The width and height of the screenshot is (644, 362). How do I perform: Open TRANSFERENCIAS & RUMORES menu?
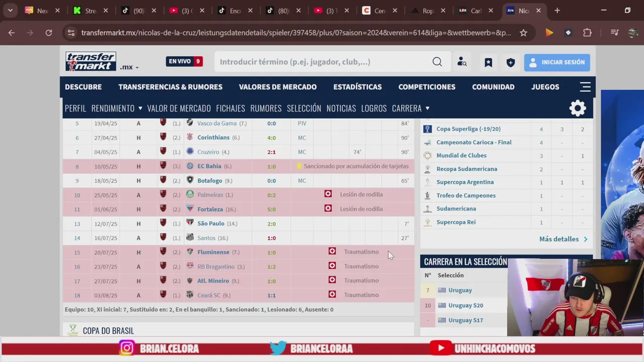click(x=170, y=87)
